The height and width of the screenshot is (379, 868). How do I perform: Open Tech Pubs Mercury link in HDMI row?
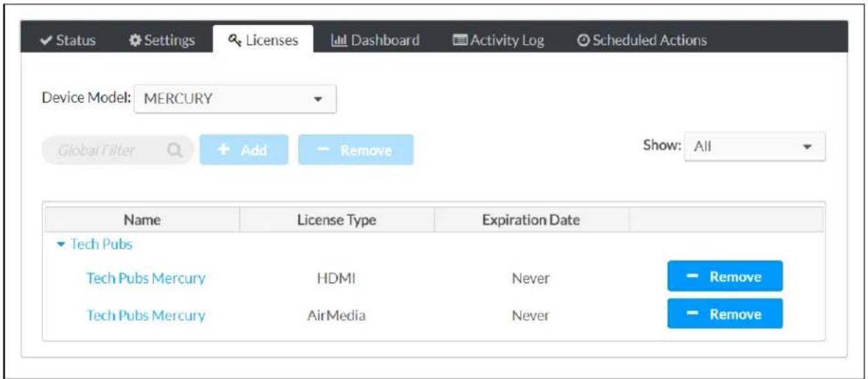click(146, 278)
